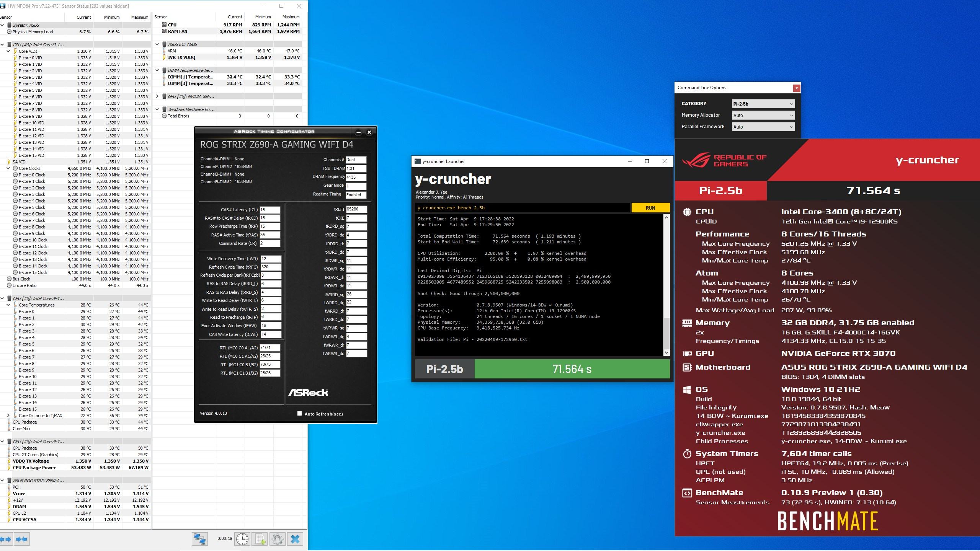Open the Parallel Framework dropdown

point(763,127)
